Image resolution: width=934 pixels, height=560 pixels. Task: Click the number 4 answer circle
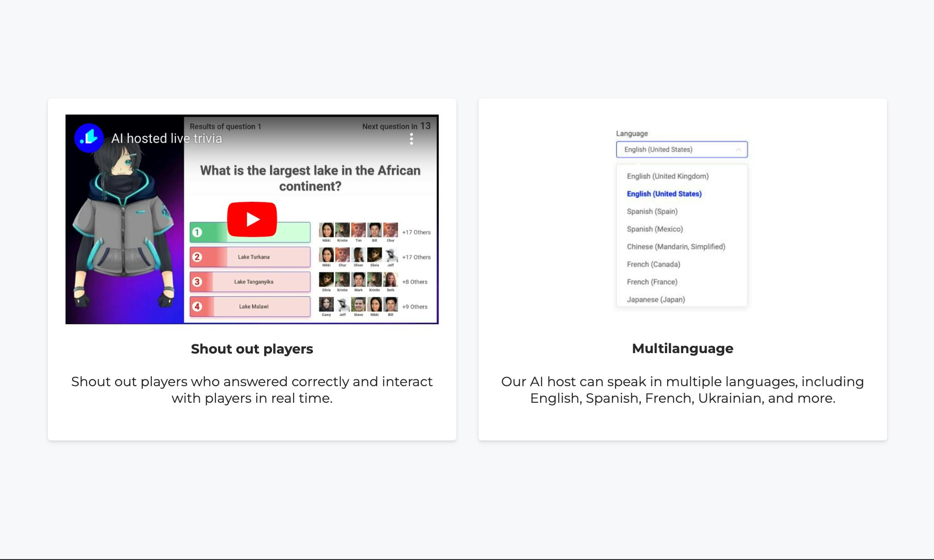pyautogui.click(x=197, y=307)
